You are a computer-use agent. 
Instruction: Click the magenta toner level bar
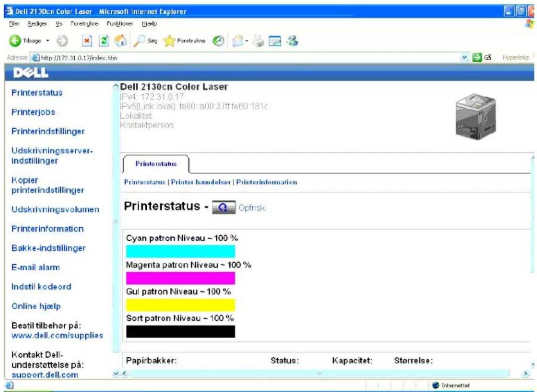[181, 278]
